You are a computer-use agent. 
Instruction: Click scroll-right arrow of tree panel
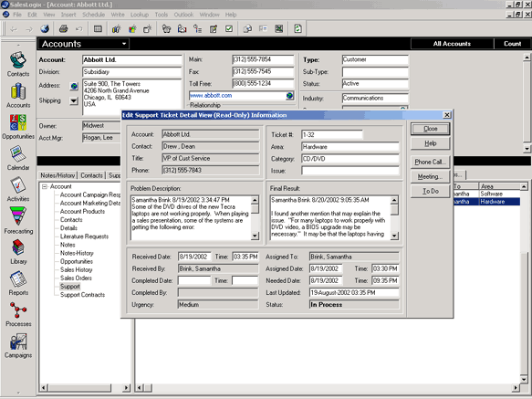point(126,387)
